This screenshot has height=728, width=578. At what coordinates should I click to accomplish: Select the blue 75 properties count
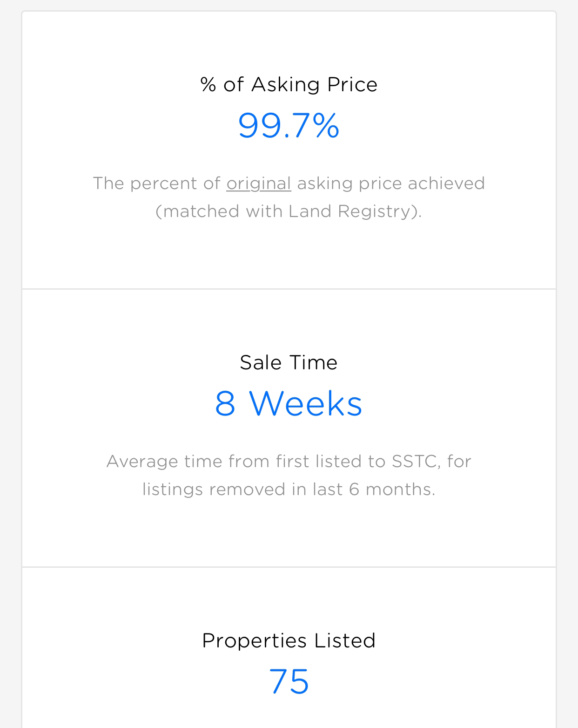[289, 681]
